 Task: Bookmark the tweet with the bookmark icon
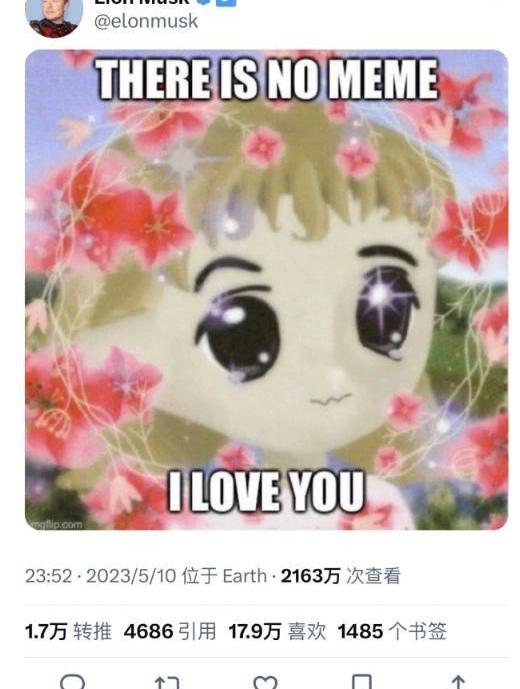(x=363, y=682)
